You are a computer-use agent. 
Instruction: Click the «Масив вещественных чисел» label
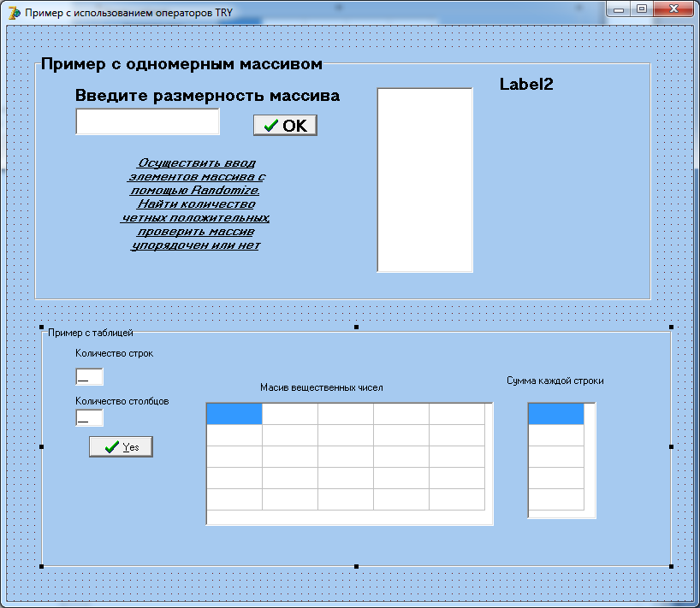pyautogui.click(x=322, y=387)
